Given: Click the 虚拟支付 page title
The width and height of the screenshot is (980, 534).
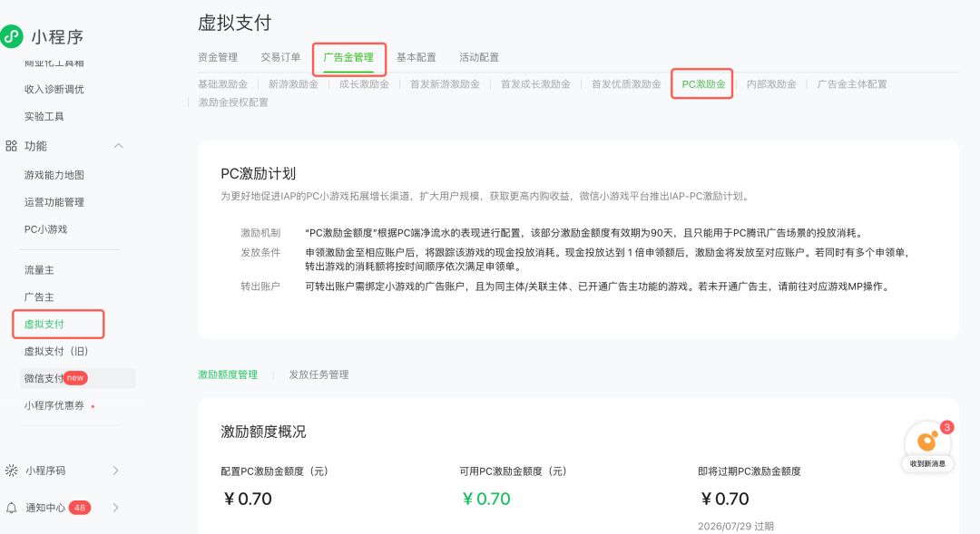Looking at the screenshot, I should coord(234,23).
